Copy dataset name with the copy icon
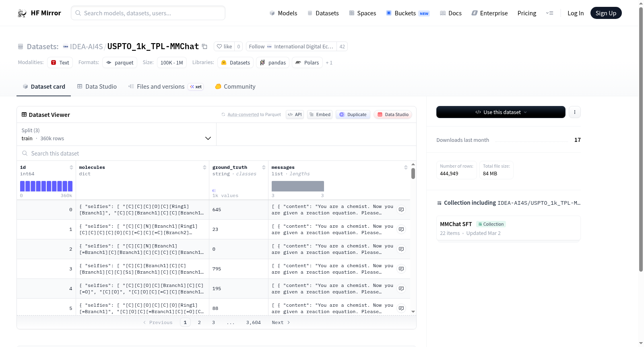Viewport: 644px width, 347px height. (x=204, y=46)
